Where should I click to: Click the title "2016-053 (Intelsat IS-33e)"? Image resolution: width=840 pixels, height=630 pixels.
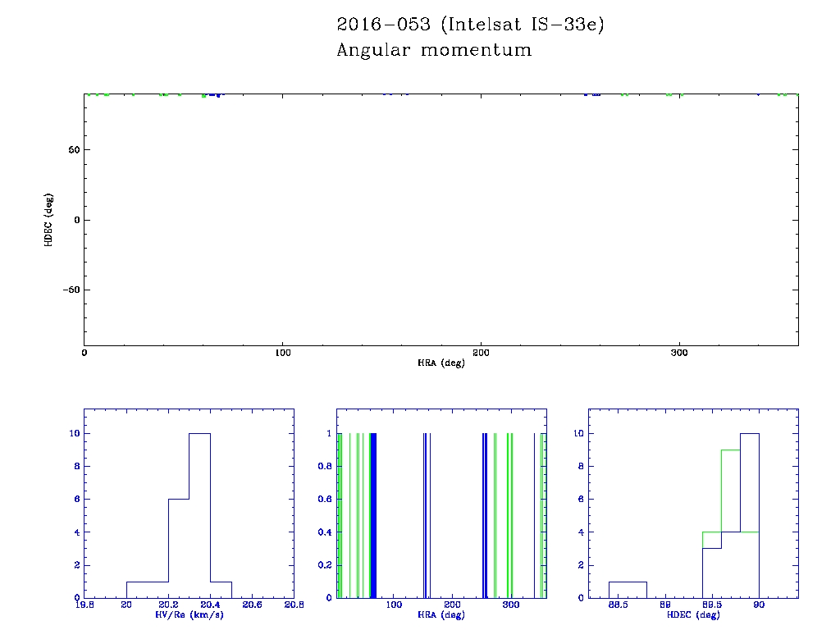tap(470, 25)
